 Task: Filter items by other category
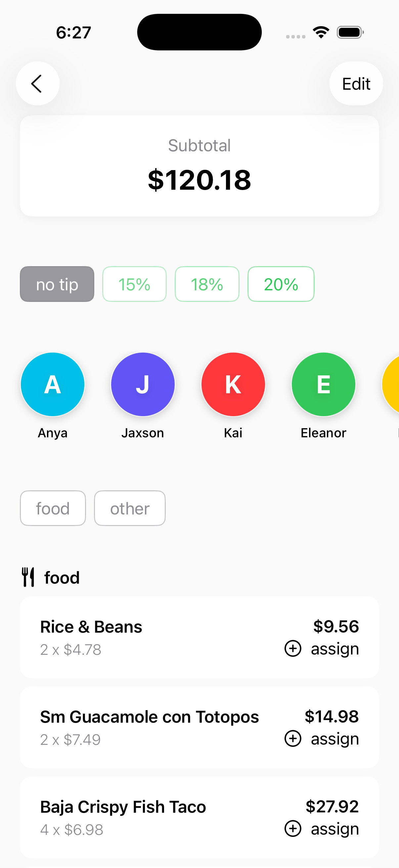[x=130, y=508]
